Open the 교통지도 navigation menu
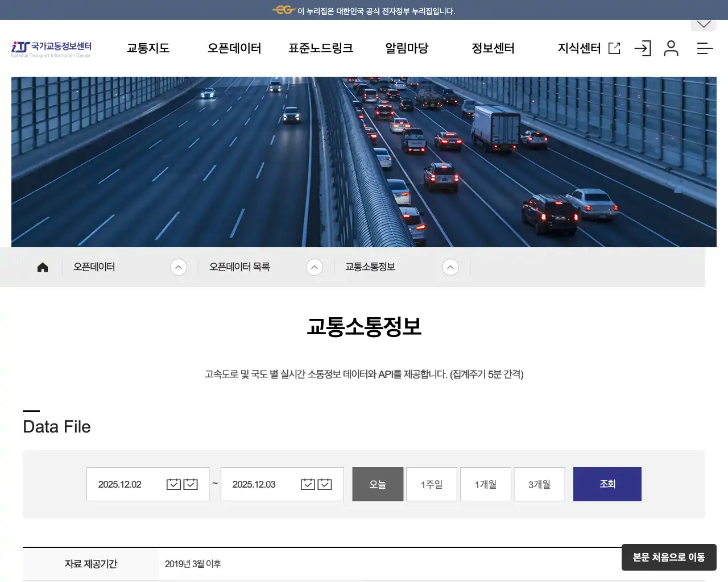Viewport: 728px width, 582px height. tap(148, 48)
